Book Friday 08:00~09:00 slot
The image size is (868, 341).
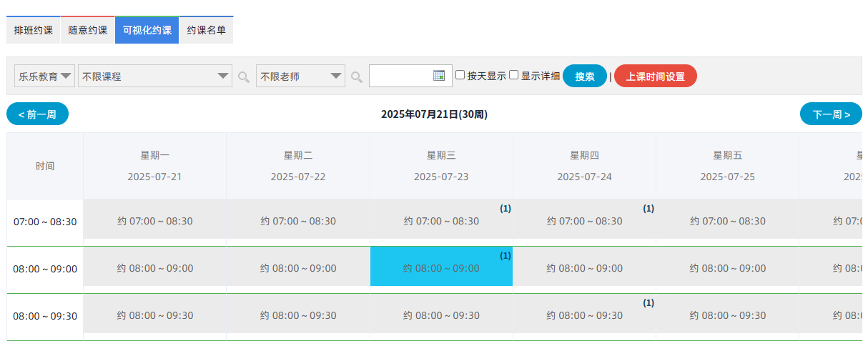728,267
